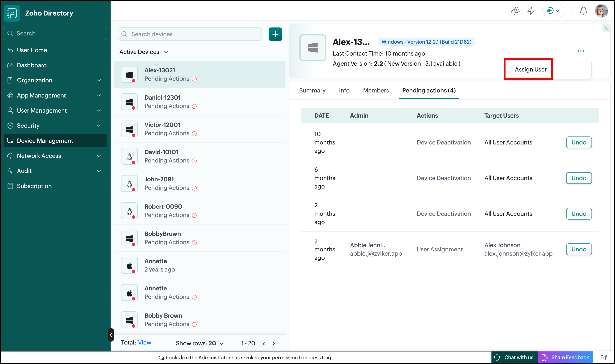Click the info icon beside Daniel-12301 Pending Actions

(x=194, y=106)
